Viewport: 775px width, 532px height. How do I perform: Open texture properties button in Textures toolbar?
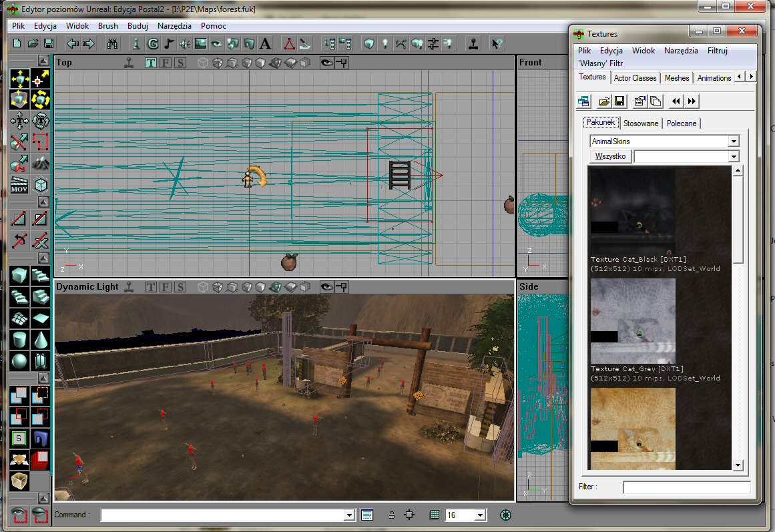click(x=639, y=101)
